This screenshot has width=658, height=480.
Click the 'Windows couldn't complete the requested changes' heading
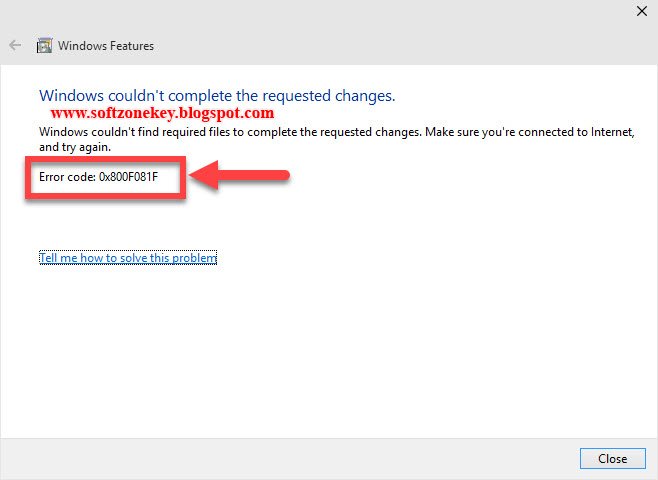(x=217, y=96)
